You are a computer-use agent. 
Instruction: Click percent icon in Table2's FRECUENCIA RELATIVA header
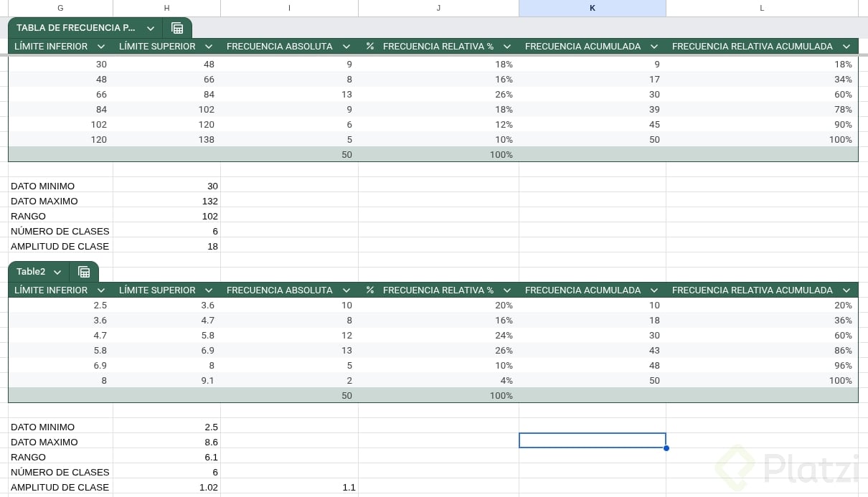[370, 290]
